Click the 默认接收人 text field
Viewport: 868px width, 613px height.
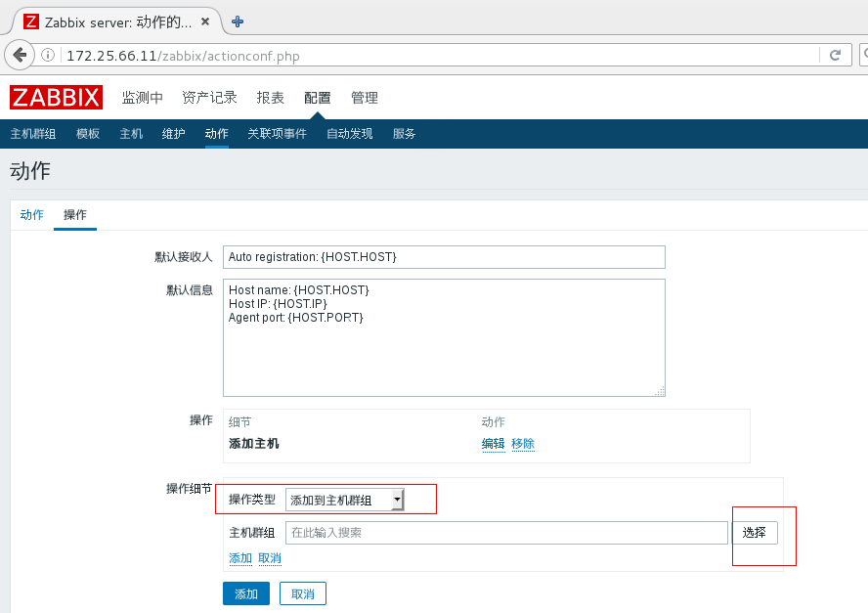point(444,257)
